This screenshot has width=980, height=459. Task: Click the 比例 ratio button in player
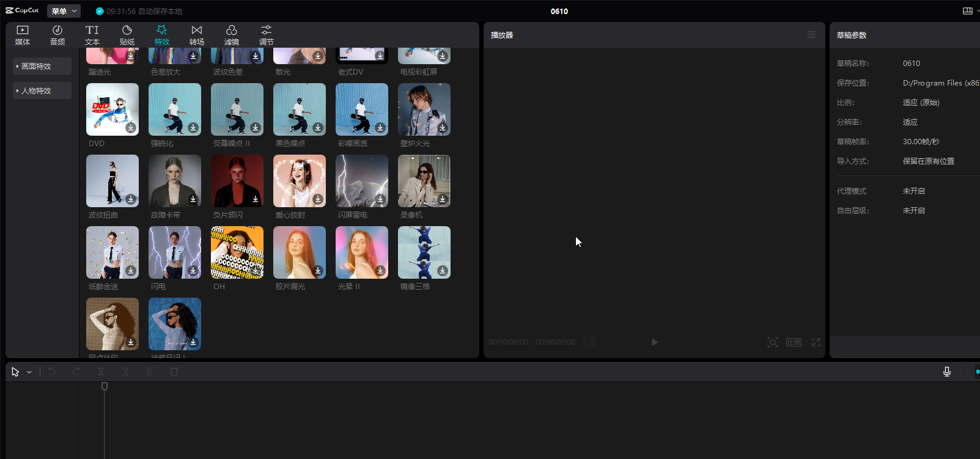(x=794, y=342)
